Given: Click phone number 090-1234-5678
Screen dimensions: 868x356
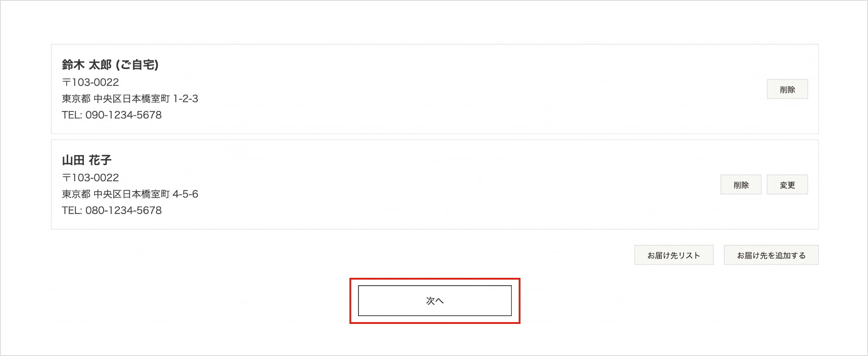Looking at the screenshot, I should coord(123,115).
